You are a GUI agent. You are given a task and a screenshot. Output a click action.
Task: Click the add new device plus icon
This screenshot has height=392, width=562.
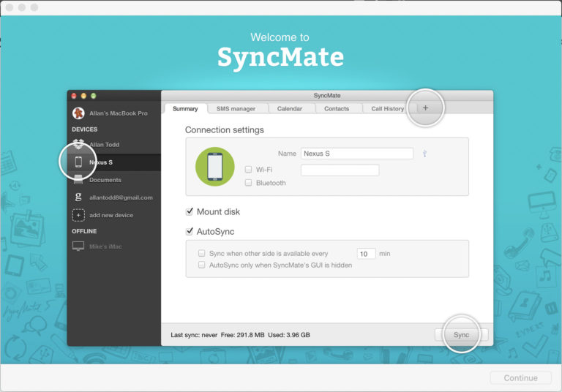click(x=78, y=215)
